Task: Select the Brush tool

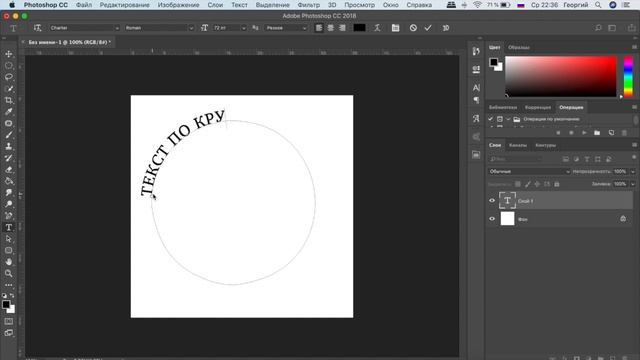Action: click(x=9, y=135)
